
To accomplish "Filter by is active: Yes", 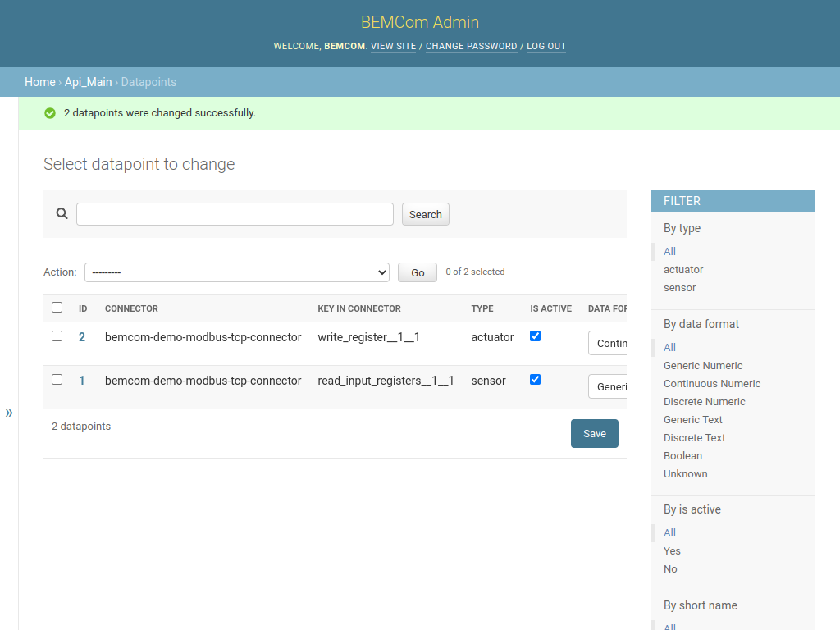I will 672,550.
